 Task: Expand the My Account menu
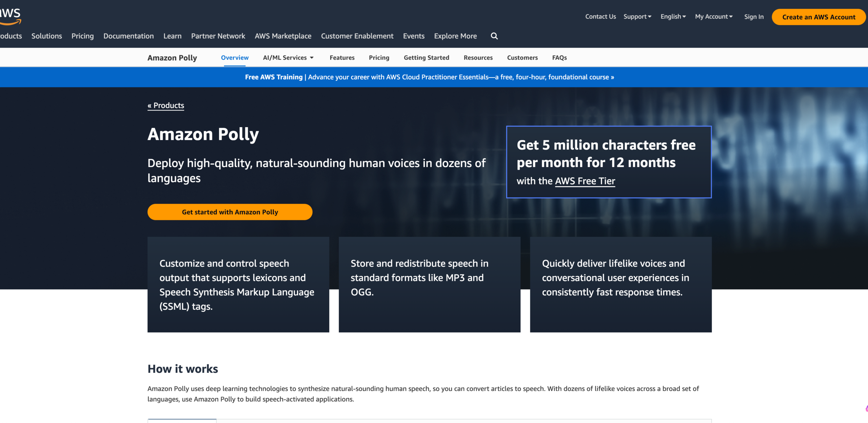(713, 17)
